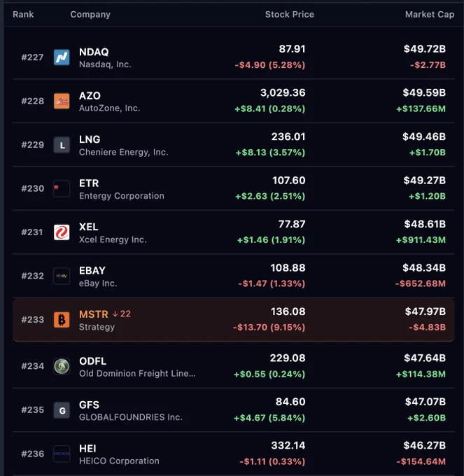Image resolution: width=464 pixels, height=476 pixels.
Task: Click HEI market cap change -$154.64M
Action: [x=421, y=461]
